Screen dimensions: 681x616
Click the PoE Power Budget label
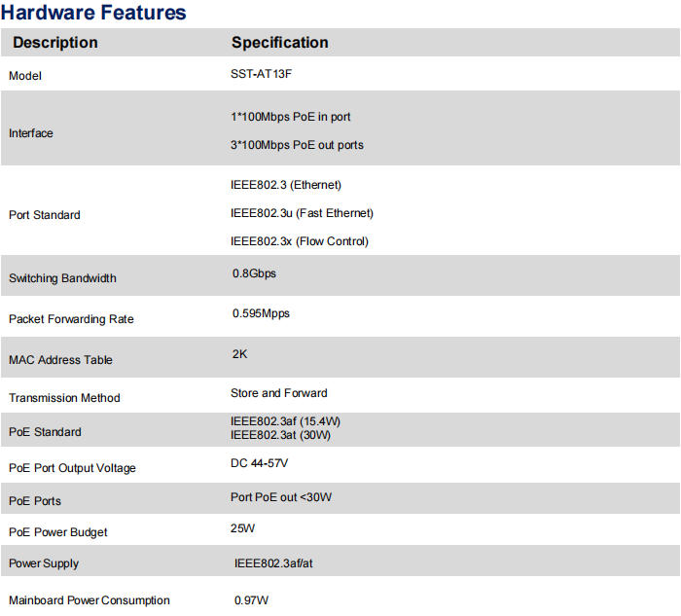click(x=58, y=532)
